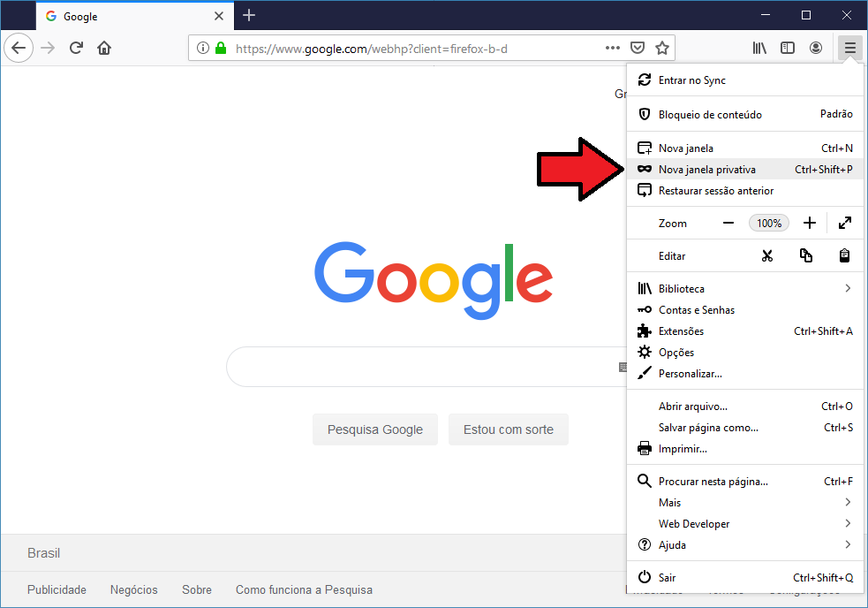The width and height of the screenshot is (868, 608).
Task: Open the Negócios footer link
Action: (134, 589)
